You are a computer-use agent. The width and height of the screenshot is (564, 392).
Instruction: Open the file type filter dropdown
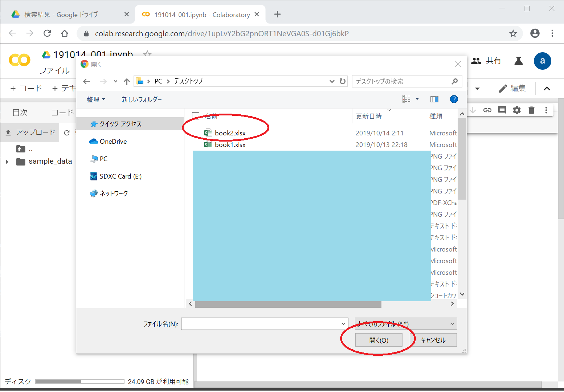point(406,324)
